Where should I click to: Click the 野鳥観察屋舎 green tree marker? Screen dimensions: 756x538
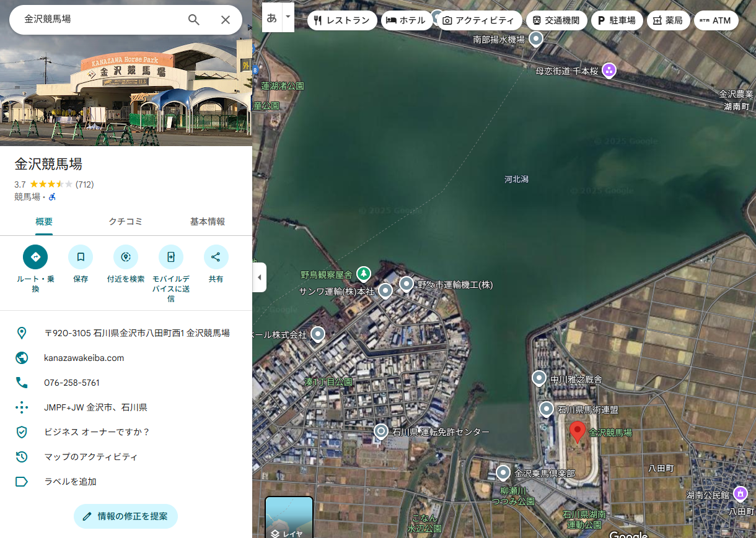(x=364, y=274)
